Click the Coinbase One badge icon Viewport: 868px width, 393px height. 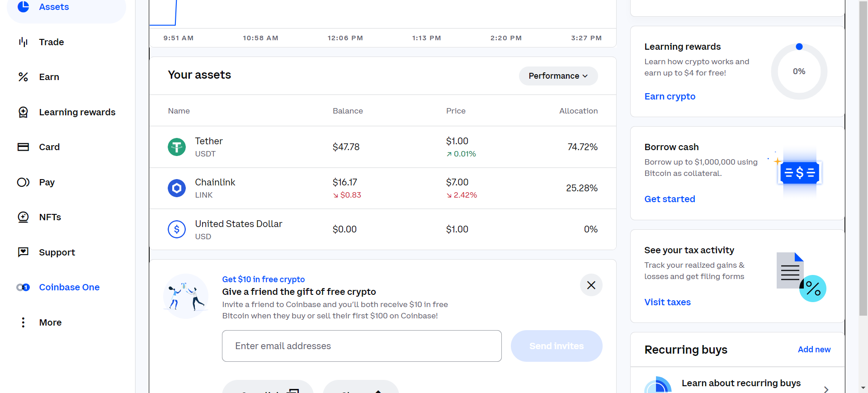point(23,287)
